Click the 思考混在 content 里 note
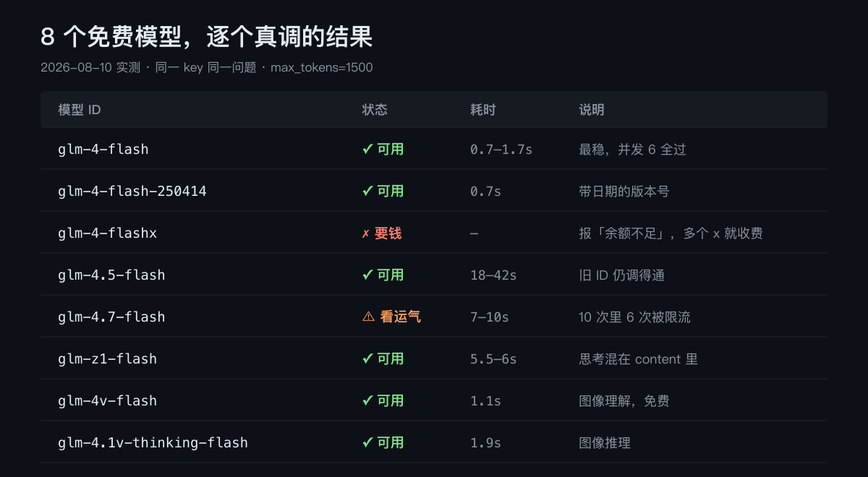868x477 pixels. pyautogui.click(x=638, y=359)
